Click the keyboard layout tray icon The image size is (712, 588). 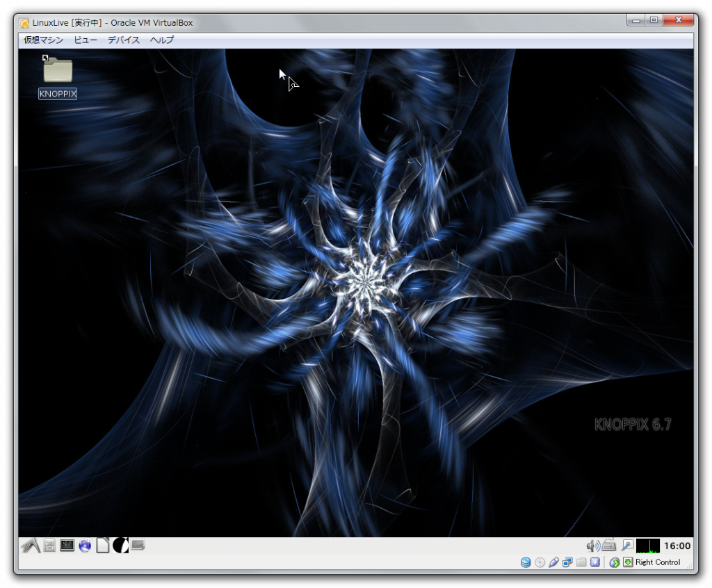[609, 546]
